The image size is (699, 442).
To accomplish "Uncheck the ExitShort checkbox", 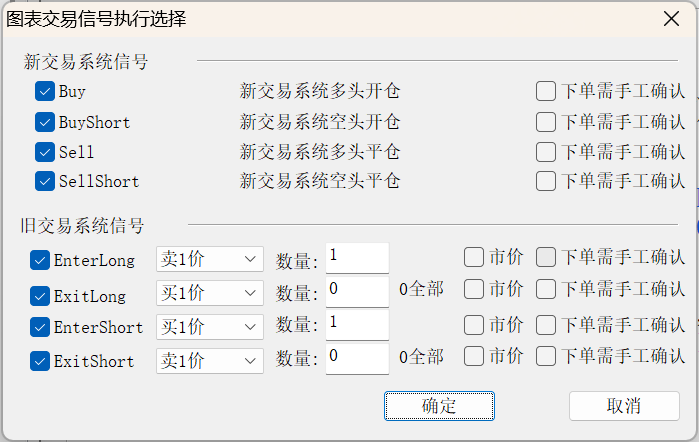I will [40, 361].
